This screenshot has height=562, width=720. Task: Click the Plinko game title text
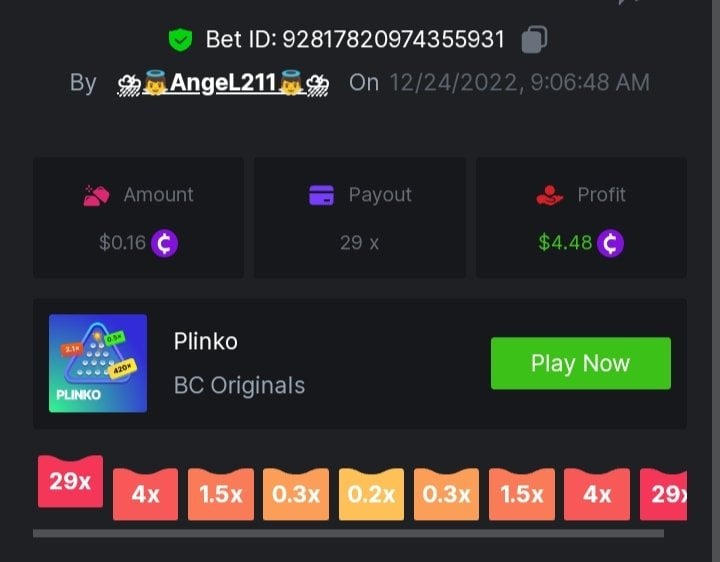[206, 342]
